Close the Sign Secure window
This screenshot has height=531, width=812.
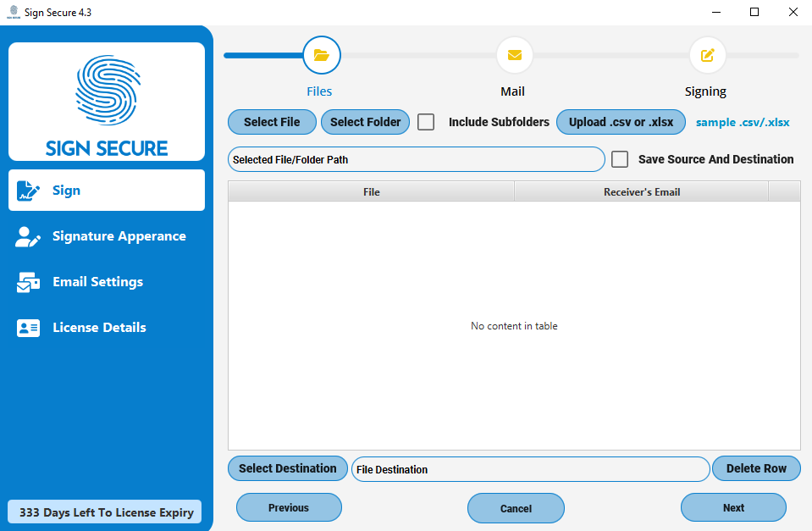793,12
